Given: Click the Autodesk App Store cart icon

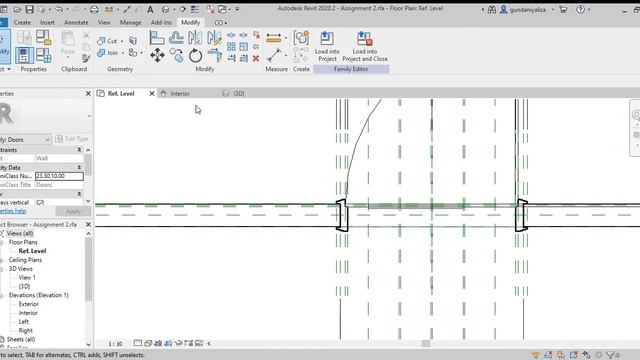Looking at the screenshot, I should 563,9.
